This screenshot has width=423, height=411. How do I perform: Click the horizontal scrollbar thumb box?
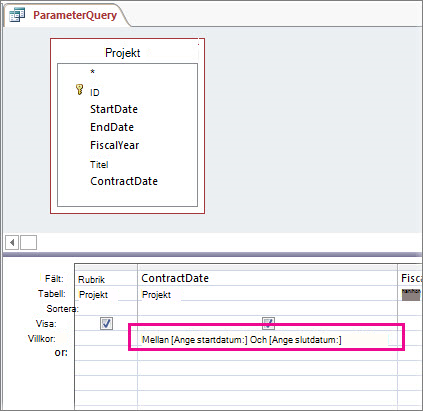[28, 242]
